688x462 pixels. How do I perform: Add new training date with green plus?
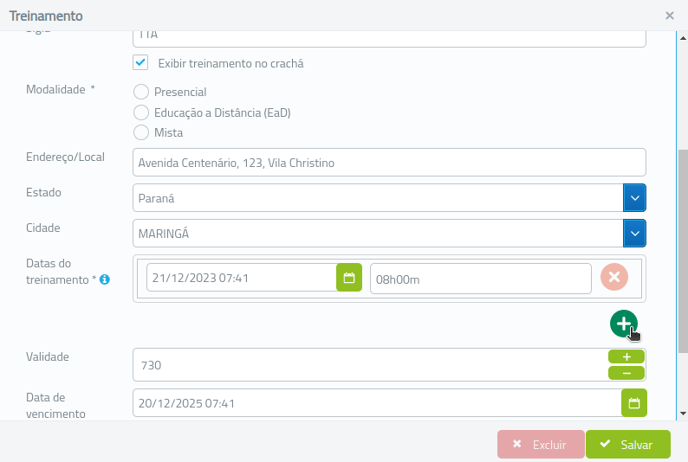624,324
